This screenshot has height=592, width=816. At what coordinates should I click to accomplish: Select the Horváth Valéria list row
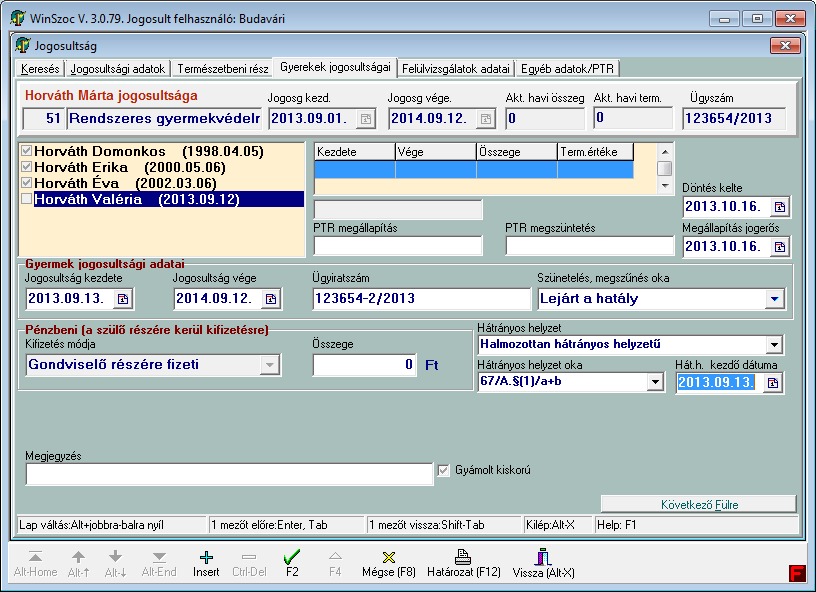(x=169, y=199)
